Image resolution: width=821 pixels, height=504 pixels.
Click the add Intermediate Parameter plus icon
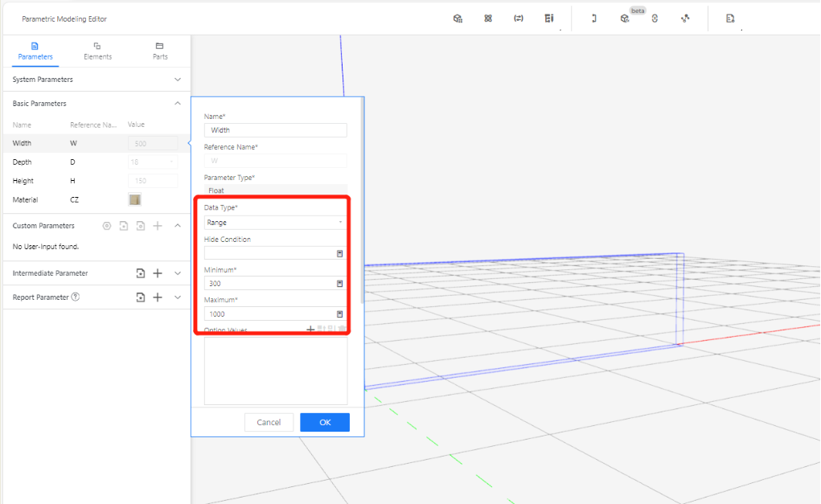point(158,273)
